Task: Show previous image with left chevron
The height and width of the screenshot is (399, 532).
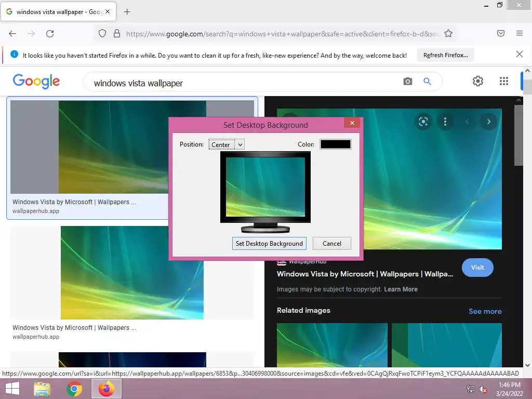Action: pyautogui.click(x=467, y=122)
